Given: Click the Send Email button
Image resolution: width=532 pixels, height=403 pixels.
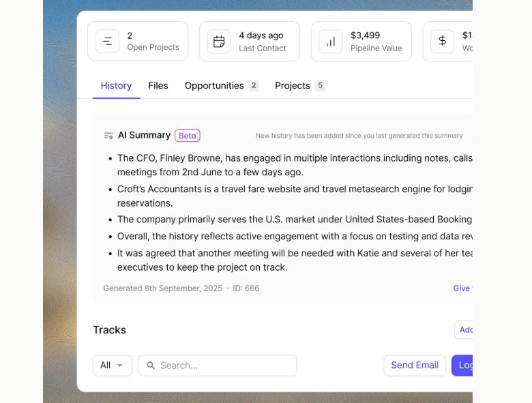Looking at the screenshot, I should (x=415, y=365).
